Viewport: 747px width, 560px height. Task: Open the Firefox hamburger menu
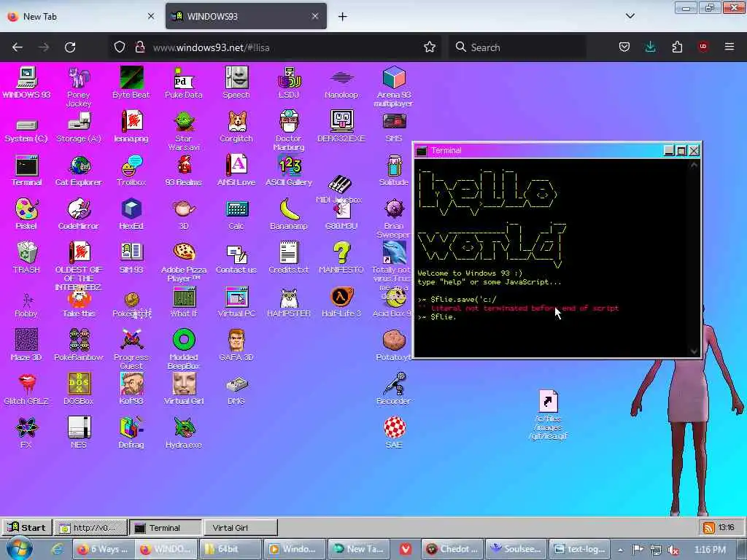729,47
